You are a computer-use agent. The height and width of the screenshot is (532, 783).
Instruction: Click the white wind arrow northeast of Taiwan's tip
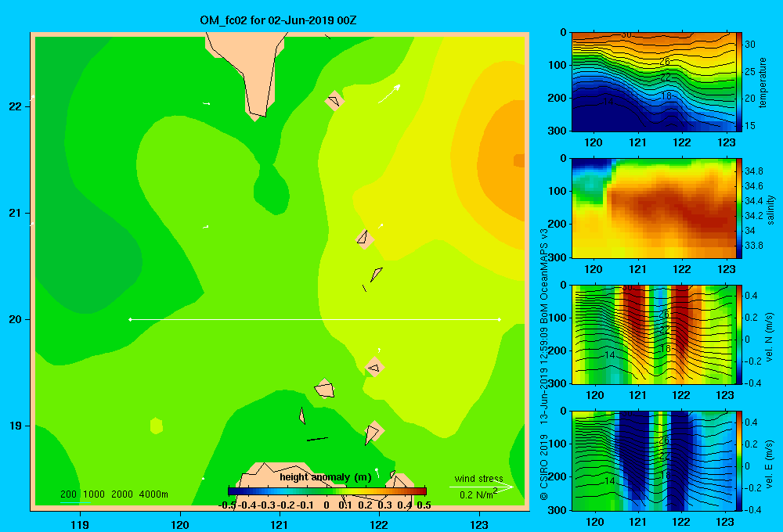(389, 93)
